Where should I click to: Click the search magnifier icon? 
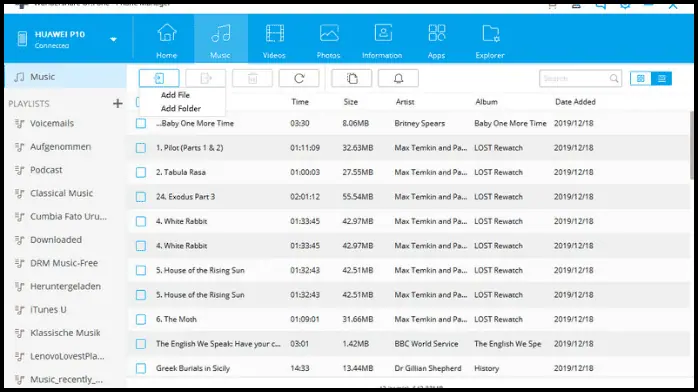pyautogui.click(x=614, y=78)
